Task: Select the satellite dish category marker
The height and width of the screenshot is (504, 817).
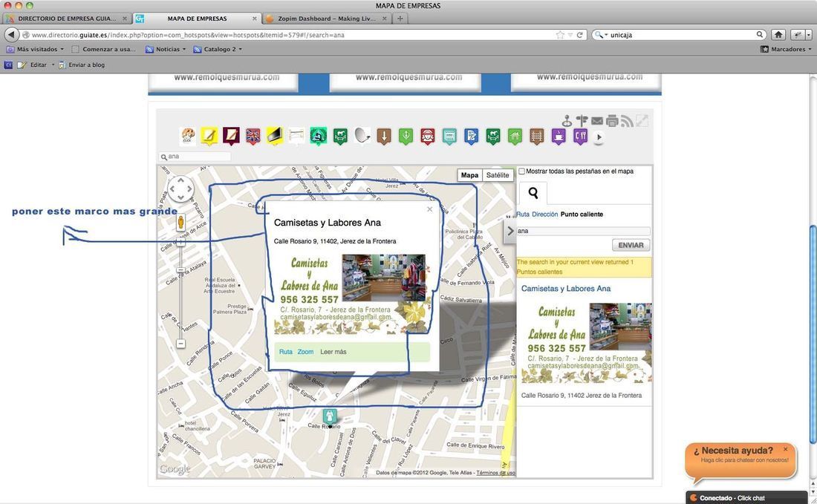Action: pos(362,136)
